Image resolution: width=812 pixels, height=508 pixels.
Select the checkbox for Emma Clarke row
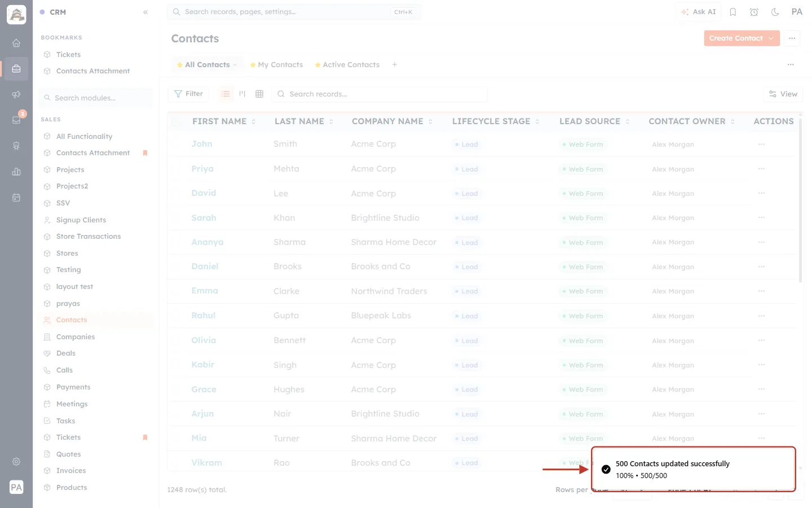point(176,291)
